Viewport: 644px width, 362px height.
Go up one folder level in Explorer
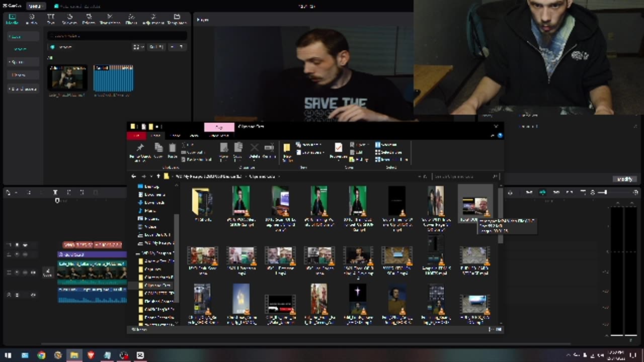[158, 176]
